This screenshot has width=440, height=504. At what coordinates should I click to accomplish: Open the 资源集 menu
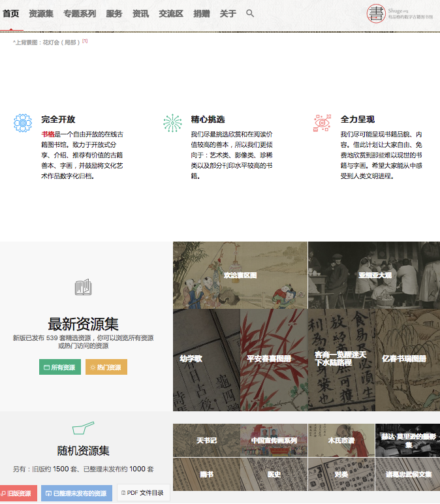(x=41, y=14)
